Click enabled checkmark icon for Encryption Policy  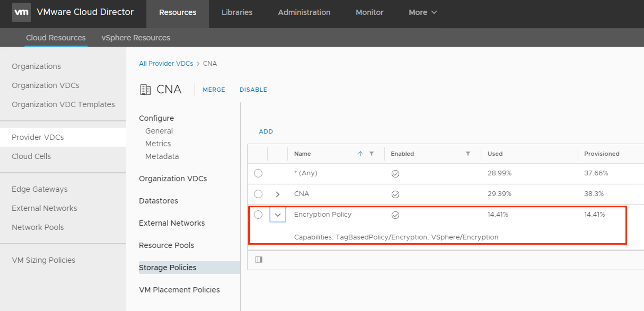pyautogui.click(x=395, y=215)
